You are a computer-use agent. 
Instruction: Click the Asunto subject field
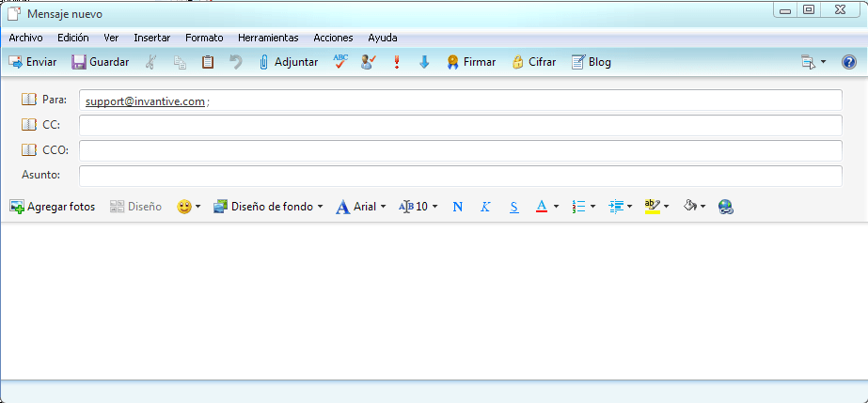pos(460,176)
